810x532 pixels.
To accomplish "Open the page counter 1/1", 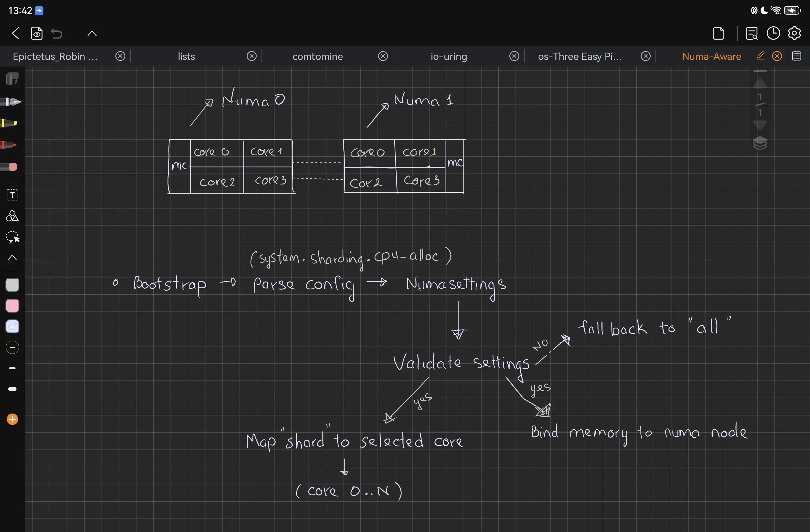I will pyautogui.click(x=760, y=104).
